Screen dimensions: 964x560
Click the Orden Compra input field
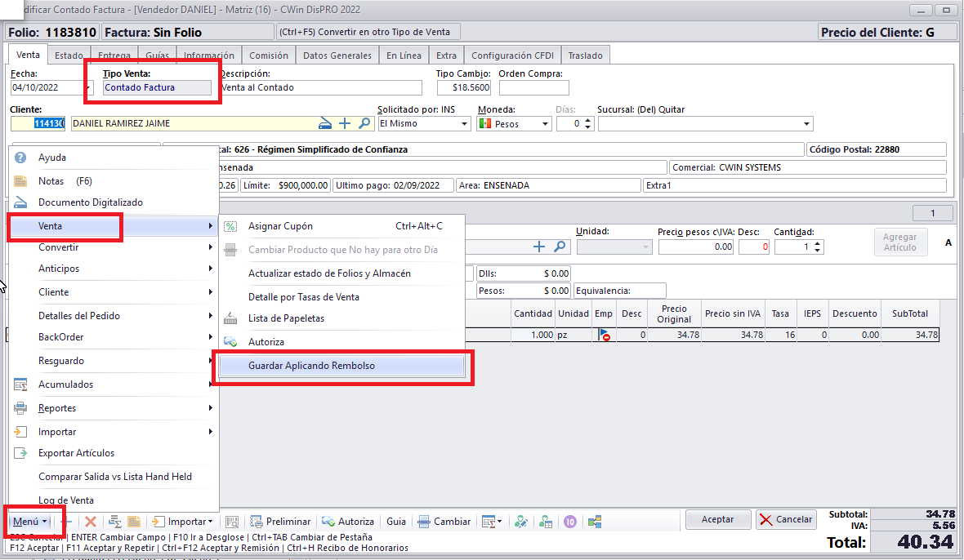pyautogui.click(x=533, y=87)
